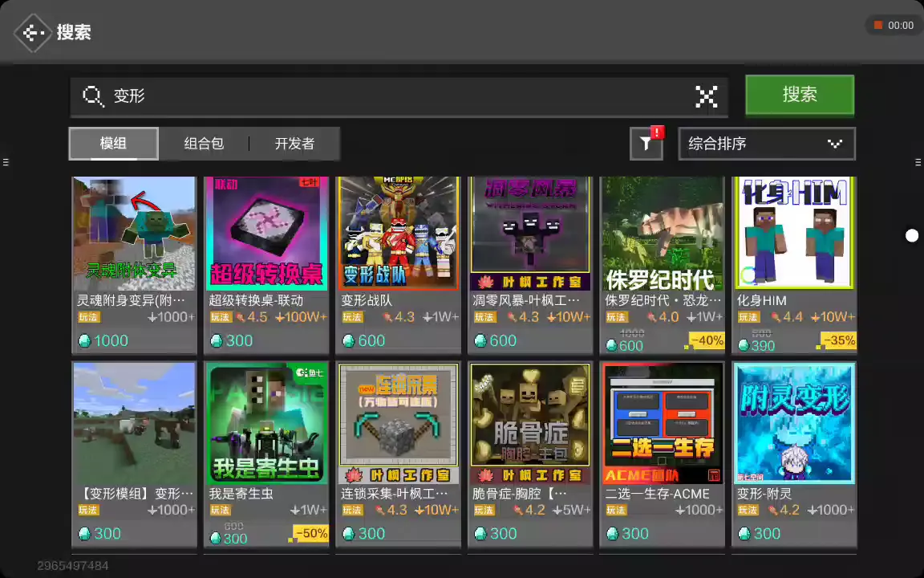Open the 侏罗纪时代 dinosaur mod thumbnail
Image resolution: width=924 pixels, height=578 pixels.
click(663, 233)
